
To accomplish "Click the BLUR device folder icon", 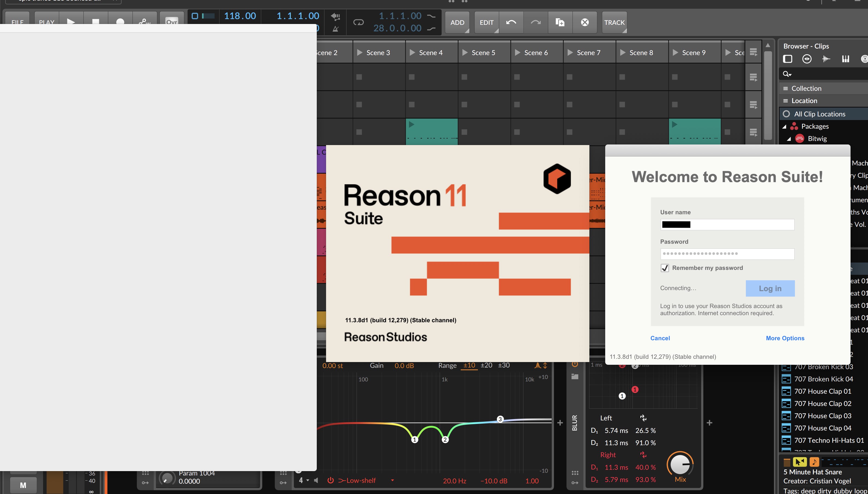I will 575,376.
